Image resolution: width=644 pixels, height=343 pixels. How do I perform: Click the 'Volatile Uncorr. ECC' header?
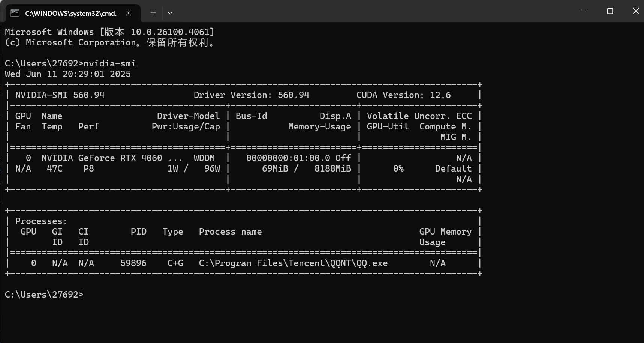419,116
